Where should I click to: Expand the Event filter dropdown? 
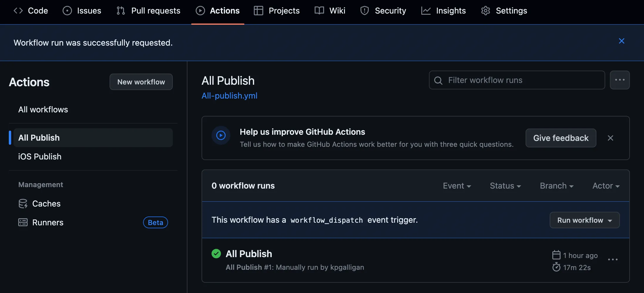coord(457,186)
